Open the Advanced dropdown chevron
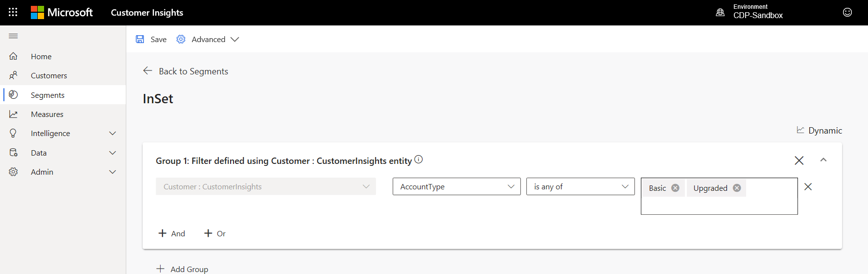Viewport: 868px width, 274px height. pyautogui.click(x=235, y=39)
